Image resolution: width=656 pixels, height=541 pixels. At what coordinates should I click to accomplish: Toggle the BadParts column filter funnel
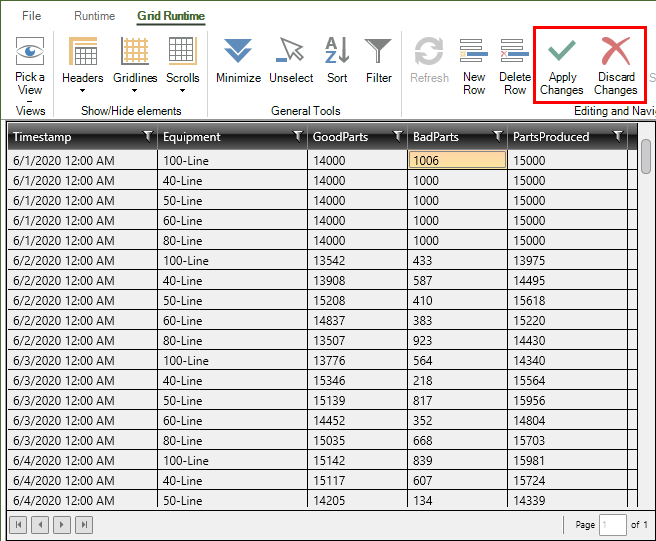497,136
